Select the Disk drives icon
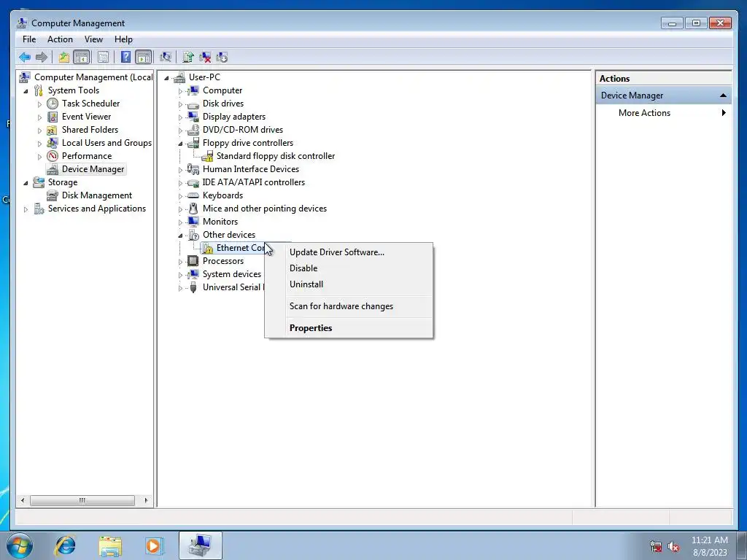The image size is (747, 560). [193, 104]
